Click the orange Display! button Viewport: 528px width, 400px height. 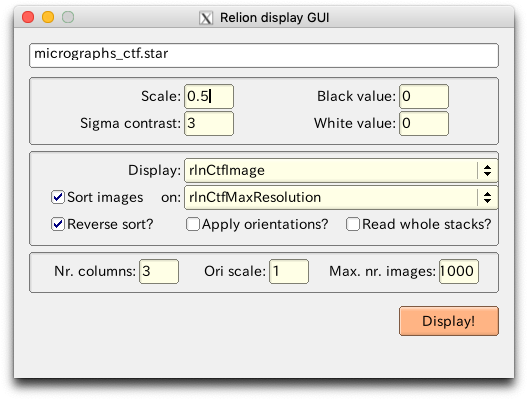449,321
